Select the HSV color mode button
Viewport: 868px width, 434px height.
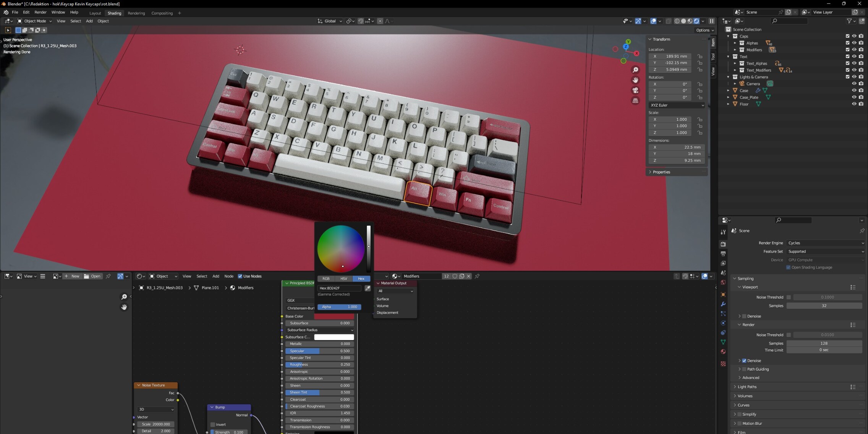pos(343,279)
